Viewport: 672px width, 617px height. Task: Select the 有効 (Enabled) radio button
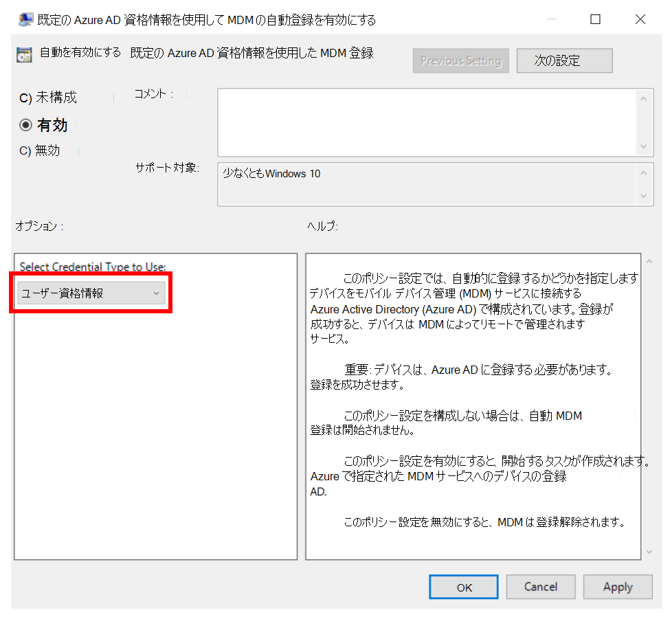click(25, 125)
